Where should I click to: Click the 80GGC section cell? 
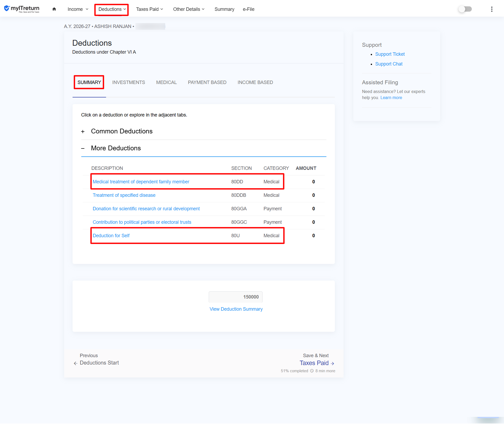[239, 222]
